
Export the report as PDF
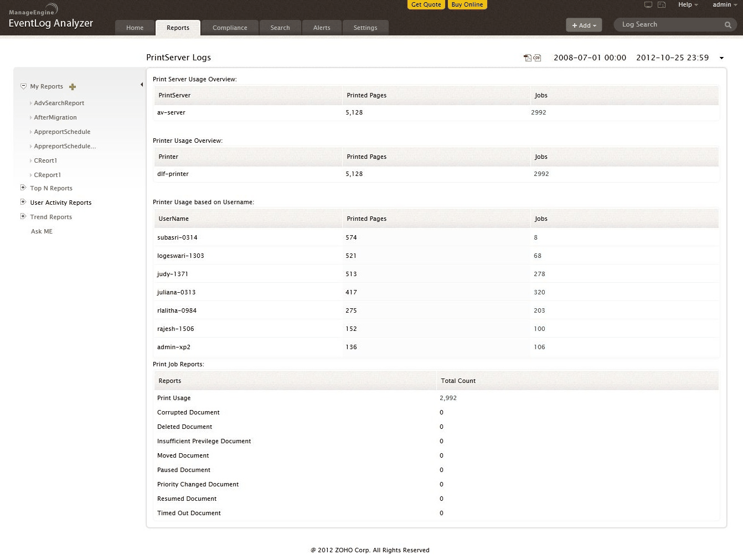tap(527, 57)
